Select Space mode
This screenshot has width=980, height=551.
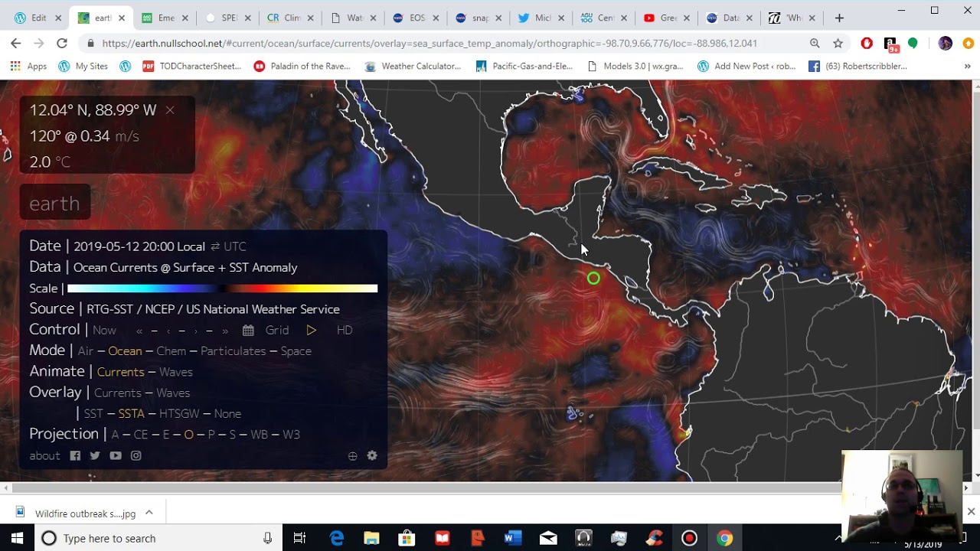pyautogui.click(x=296, y=351)
